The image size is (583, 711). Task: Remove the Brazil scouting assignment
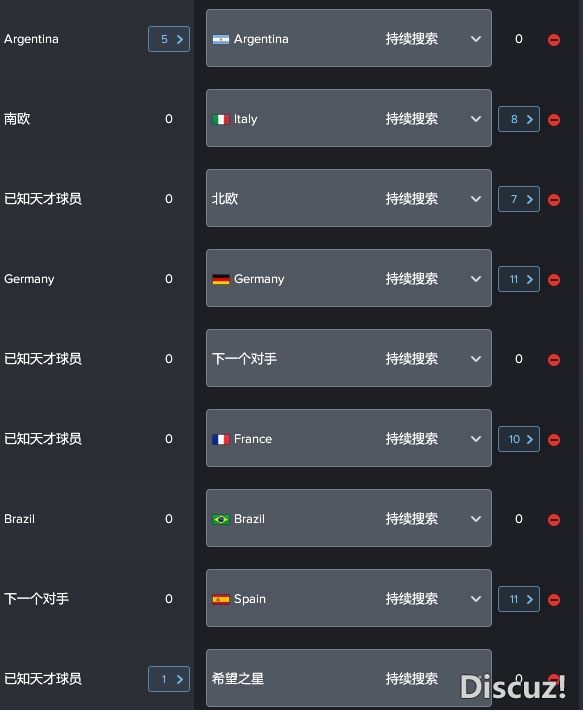[554, 520]
